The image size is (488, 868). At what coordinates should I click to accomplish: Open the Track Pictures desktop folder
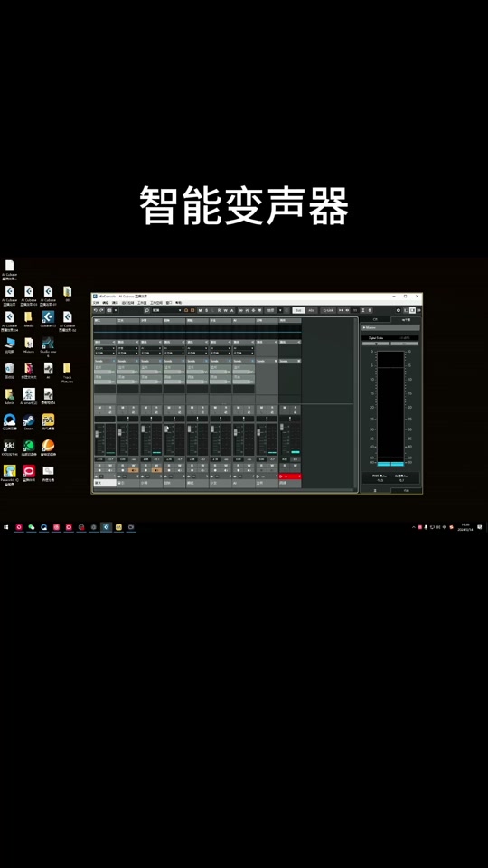(x=67, y=372)
